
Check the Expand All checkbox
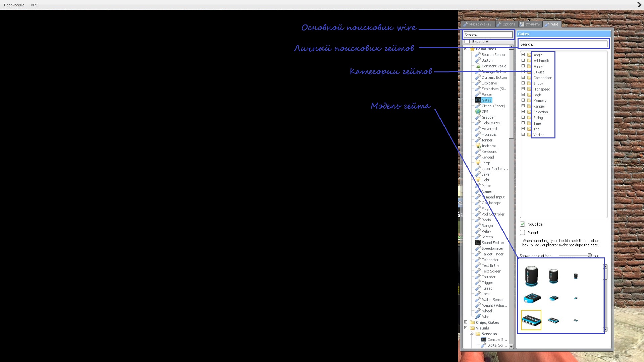click(467, 42)
